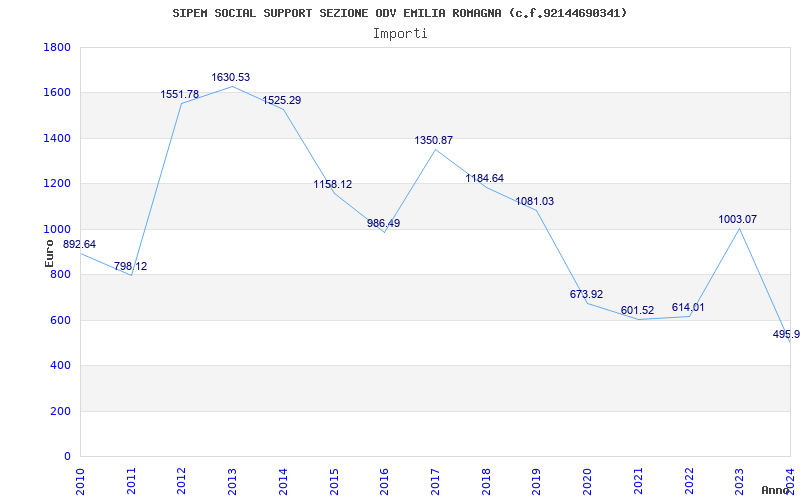Click the 2015 x-axis year label

(x=334, y=482)
